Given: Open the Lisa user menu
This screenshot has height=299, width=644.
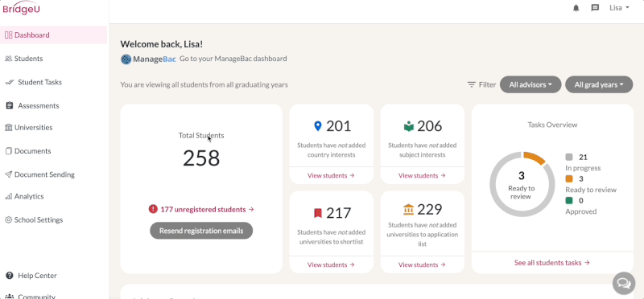Looking at the screenshot, I should pos(619,8).
